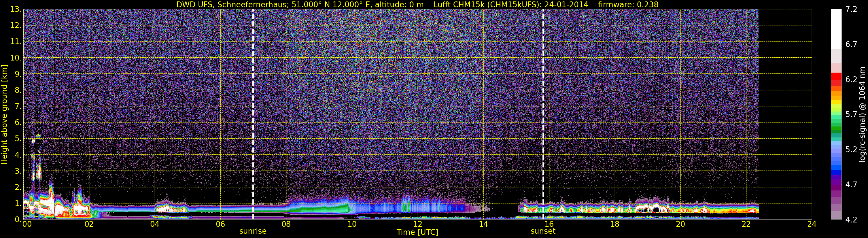Click the 'Height above ground [km]' axis title

click(4, 114)
